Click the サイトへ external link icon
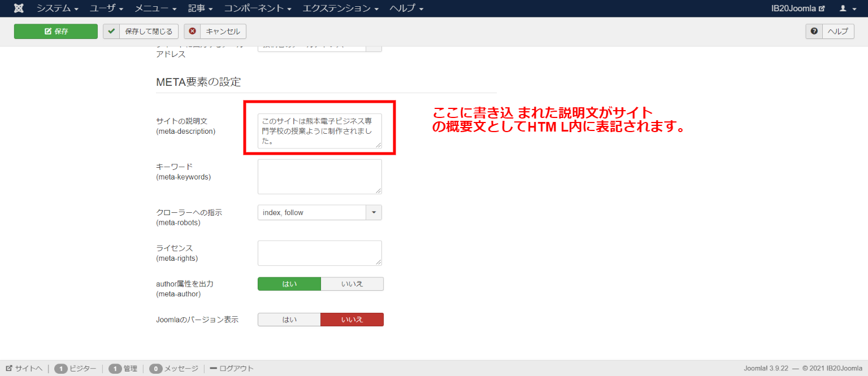This screenshot has width=868, height=376. coord(9,369)
